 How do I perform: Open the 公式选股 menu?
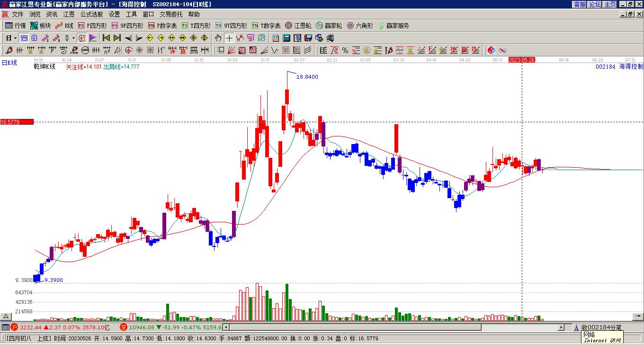click(91, 15)
